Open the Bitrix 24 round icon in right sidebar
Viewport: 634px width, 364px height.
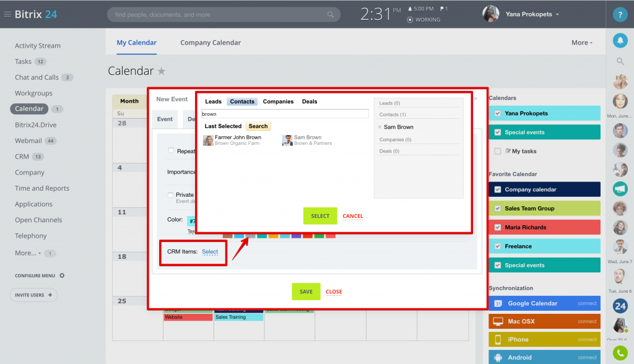pos(620,306)
